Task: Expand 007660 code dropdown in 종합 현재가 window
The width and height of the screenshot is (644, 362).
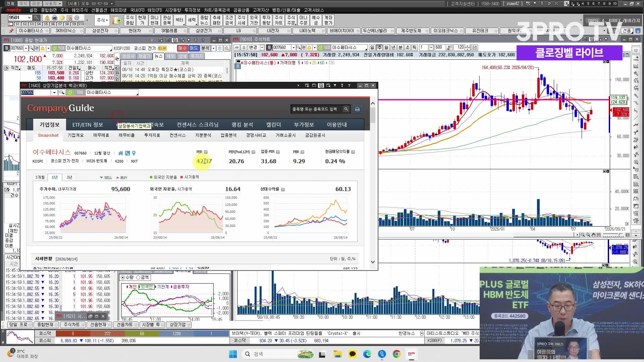Action: click(26, 48)
